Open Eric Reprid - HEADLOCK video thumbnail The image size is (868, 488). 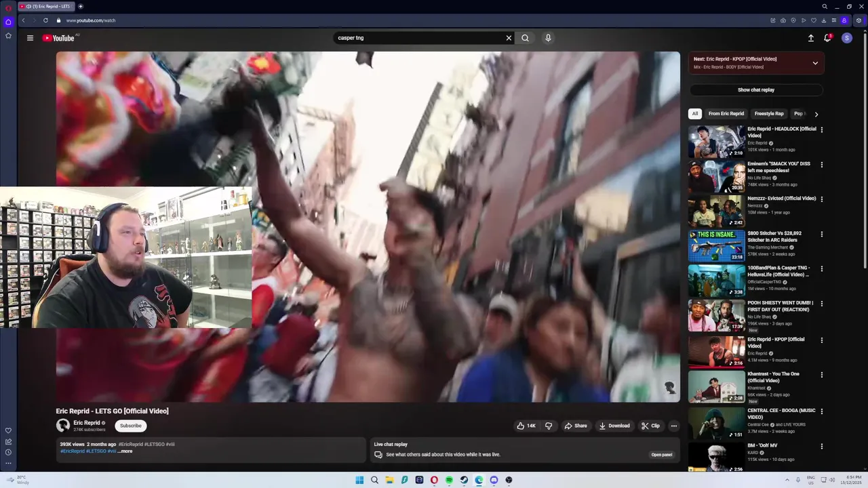[x=716, y=142]
